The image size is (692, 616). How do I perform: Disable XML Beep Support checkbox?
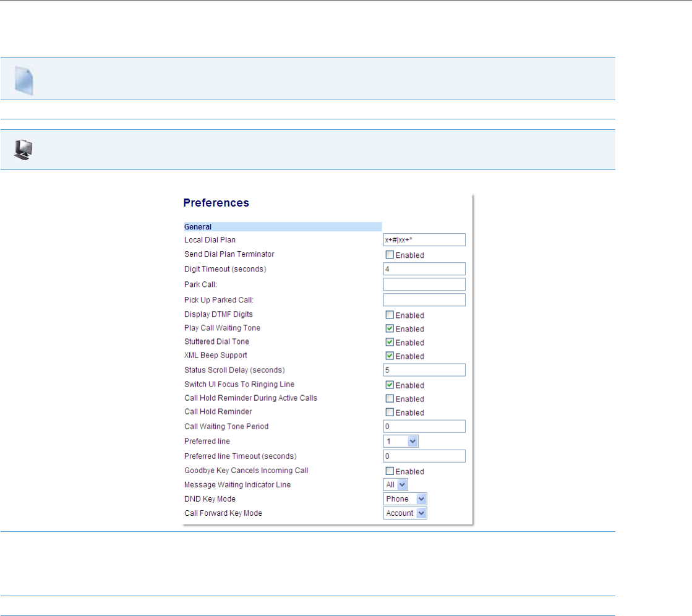(390, 356)
